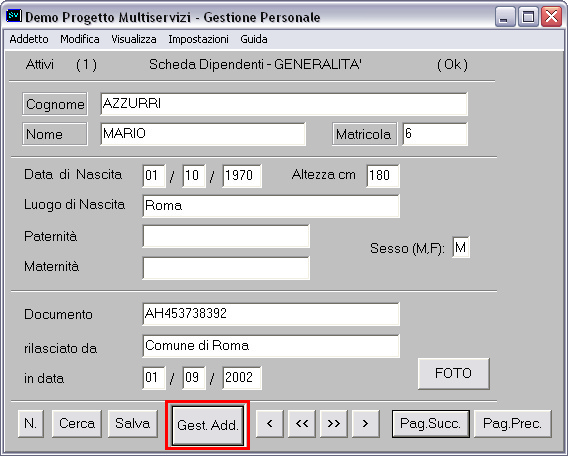Click Pag.Succ. for next page
The height and width of the screenshot is (456, 568).
(431, 423)
